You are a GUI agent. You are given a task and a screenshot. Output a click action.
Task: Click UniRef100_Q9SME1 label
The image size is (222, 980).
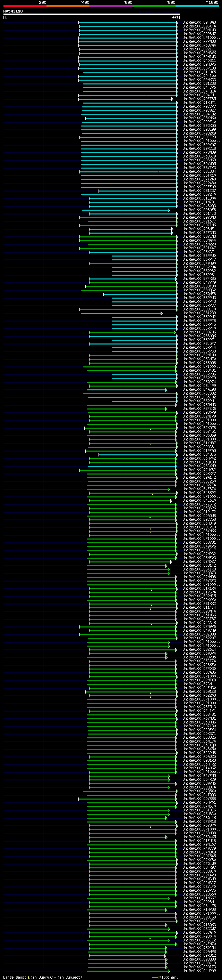[199, 229]
